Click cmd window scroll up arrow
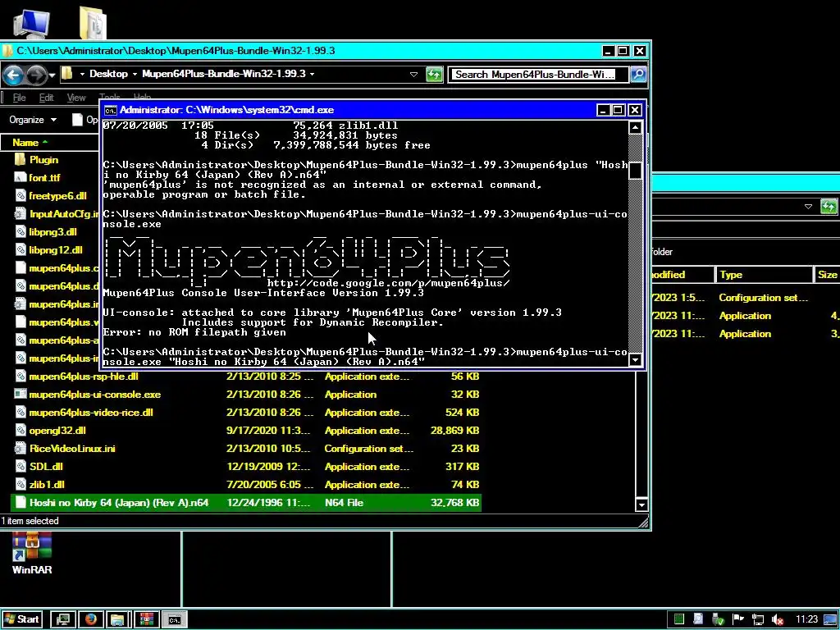This screenshot has width=840, height=630. (636, 127)
